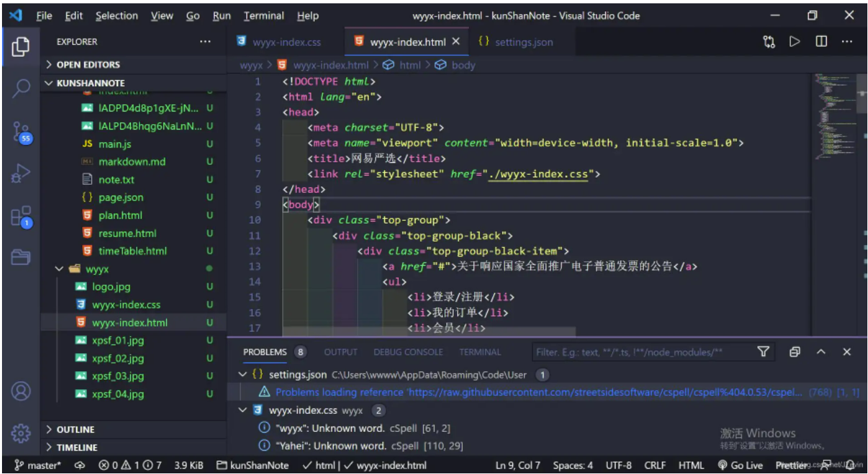868x474 pixels.
Task: Click the split editor right icon
Action: [821, 41]
